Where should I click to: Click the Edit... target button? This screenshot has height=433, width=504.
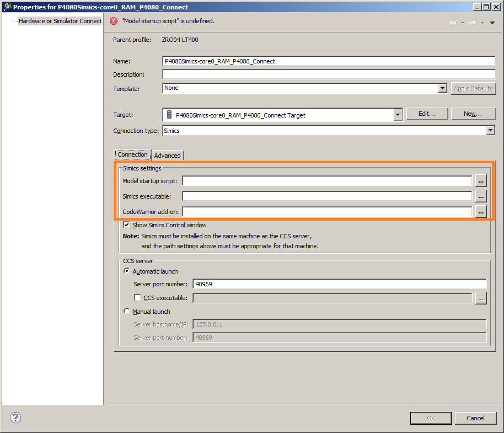coord(427,114)
